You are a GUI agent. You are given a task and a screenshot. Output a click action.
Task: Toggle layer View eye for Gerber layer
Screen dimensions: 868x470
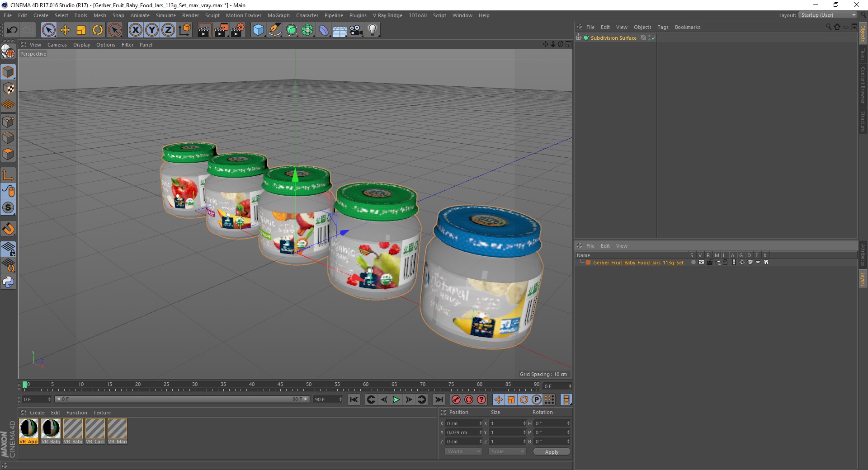(x=701, y=263)
